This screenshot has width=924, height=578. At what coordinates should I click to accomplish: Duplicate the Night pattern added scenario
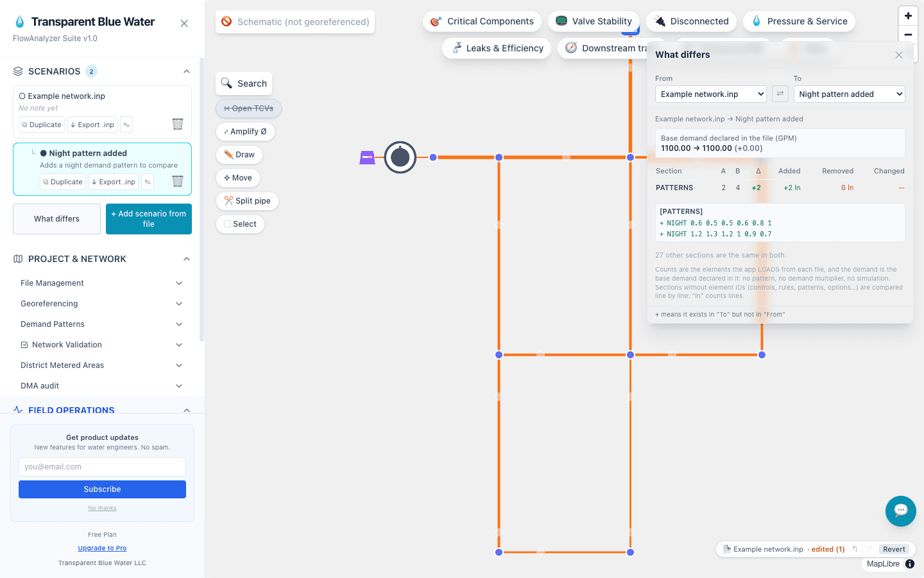pyautogui.click(x=63, y=182)
